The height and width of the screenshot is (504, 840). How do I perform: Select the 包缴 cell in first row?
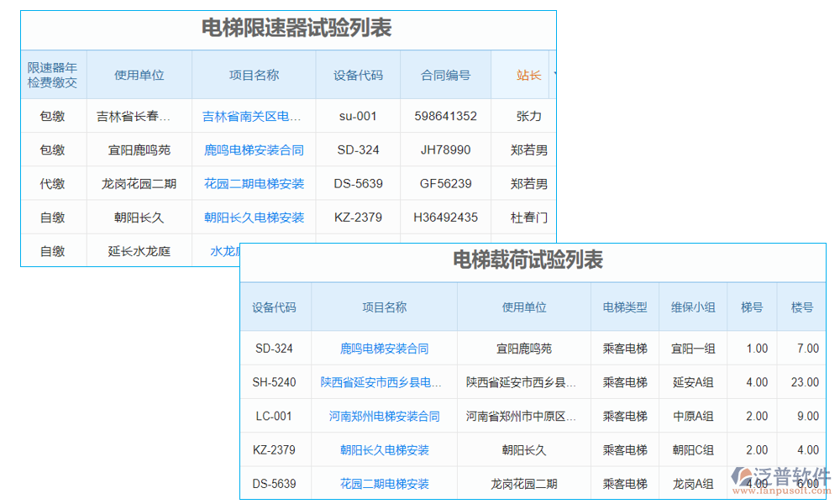point(54,116)
